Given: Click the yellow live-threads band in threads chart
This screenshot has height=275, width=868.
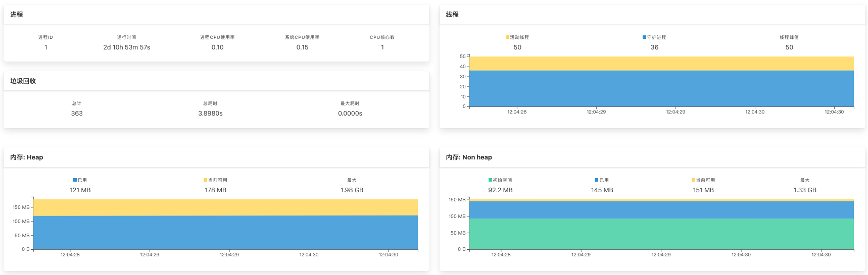Looking at the screenshot, I should coord(661,64).
